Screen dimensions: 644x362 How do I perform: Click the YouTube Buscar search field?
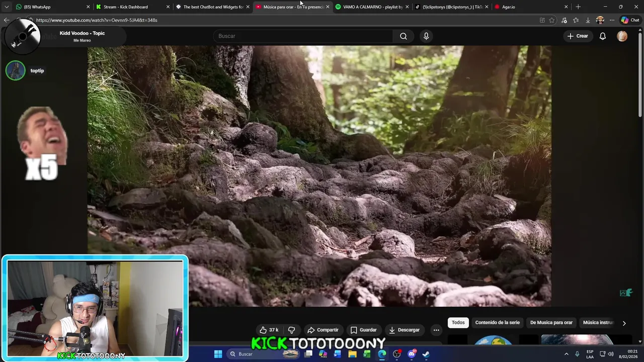click(303, 36)
